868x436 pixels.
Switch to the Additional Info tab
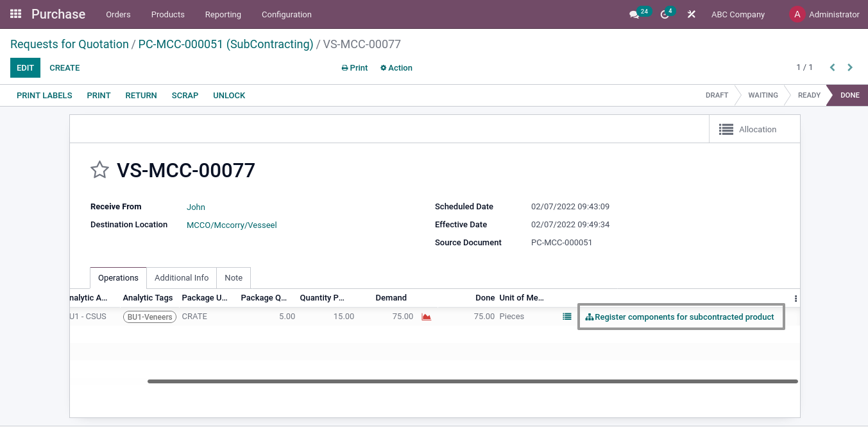(x=182, y=277)
